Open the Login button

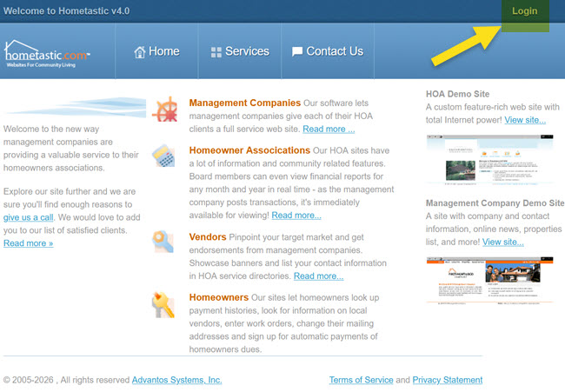point(524,11)
